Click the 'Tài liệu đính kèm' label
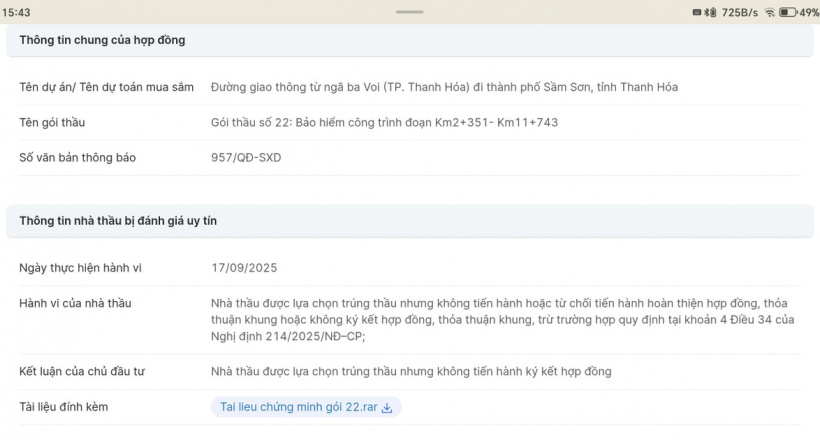 pos(64,408)
